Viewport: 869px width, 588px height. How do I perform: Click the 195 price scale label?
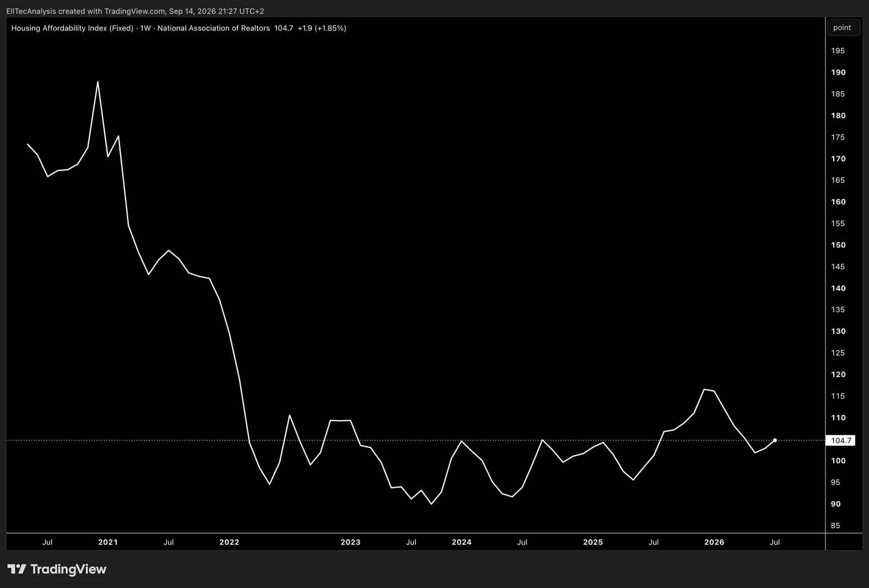coord(838,50)
